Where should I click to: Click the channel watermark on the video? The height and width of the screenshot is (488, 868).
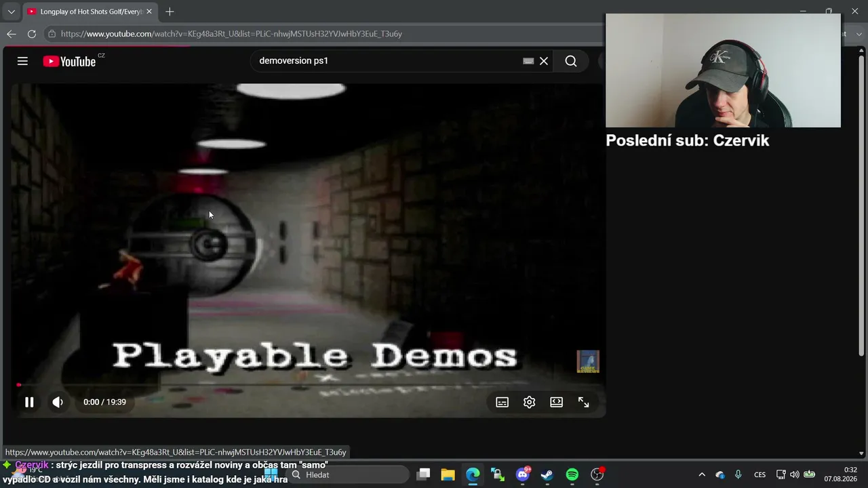pos(588,361)
